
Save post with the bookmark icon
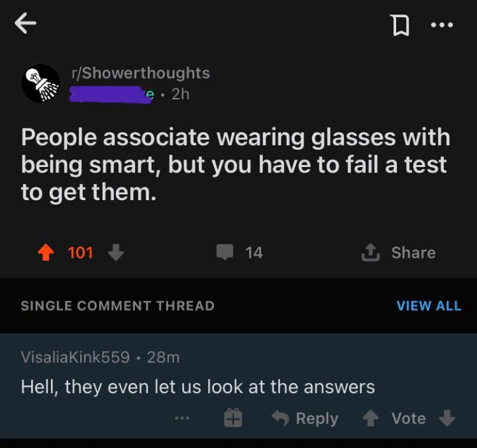[x=401, y=26]
